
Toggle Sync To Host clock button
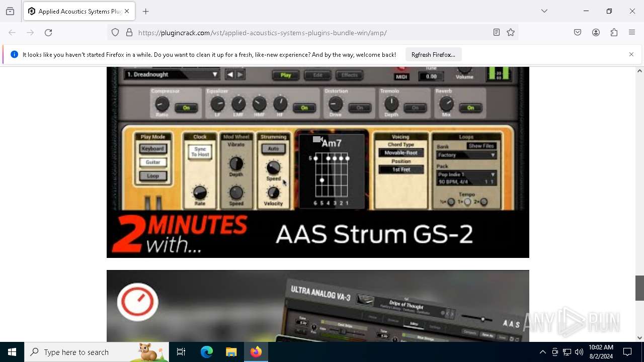coord(200,152)
